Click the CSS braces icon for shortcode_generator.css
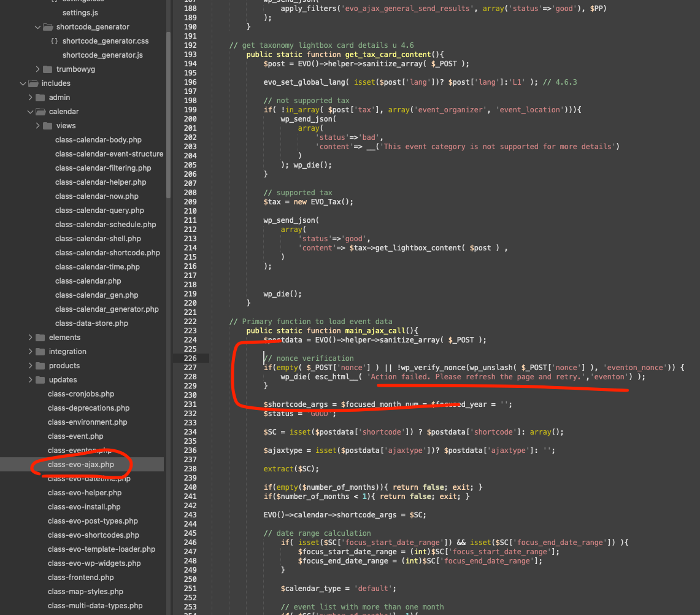 [x=54, y=41]
